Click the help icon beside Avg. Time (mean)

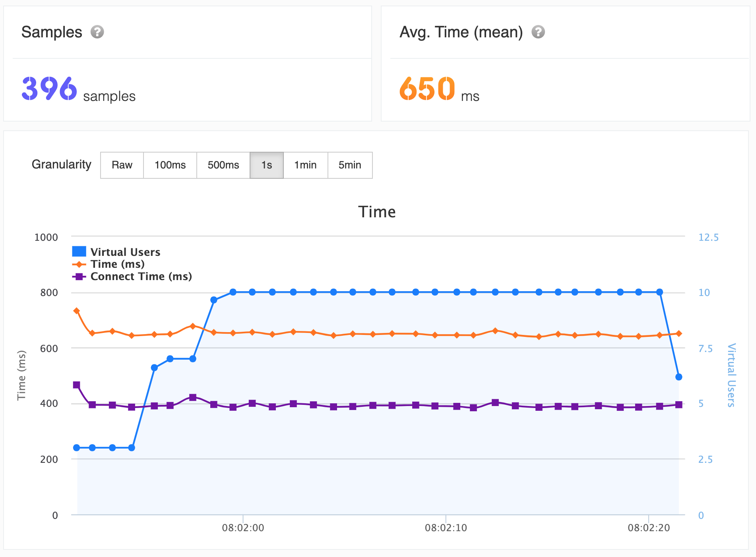click(x=538, y=32)
